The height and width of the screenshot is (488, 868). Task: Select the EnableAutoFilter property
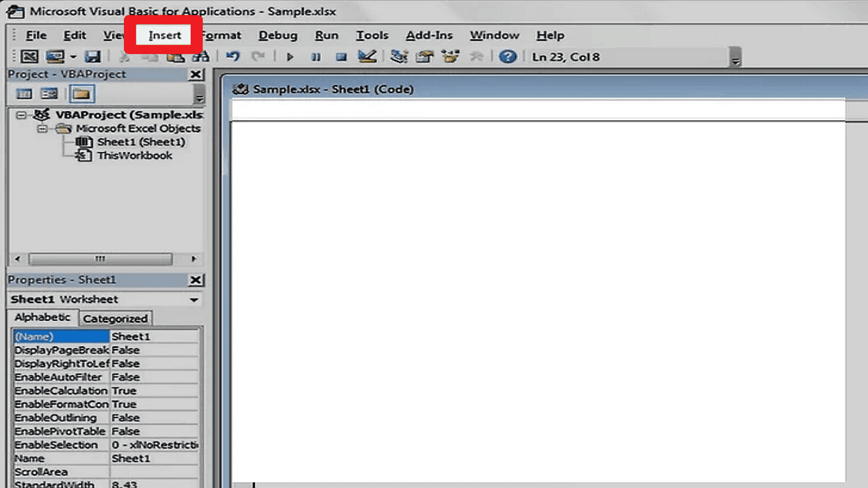[x=62, y=377]
